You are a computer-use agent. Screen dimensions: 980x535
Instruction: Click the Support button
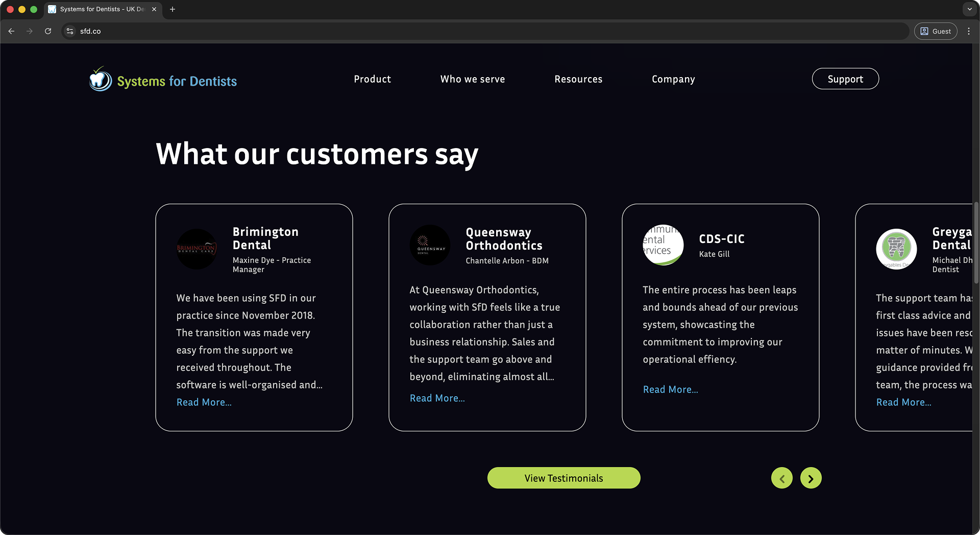(845, 79)
